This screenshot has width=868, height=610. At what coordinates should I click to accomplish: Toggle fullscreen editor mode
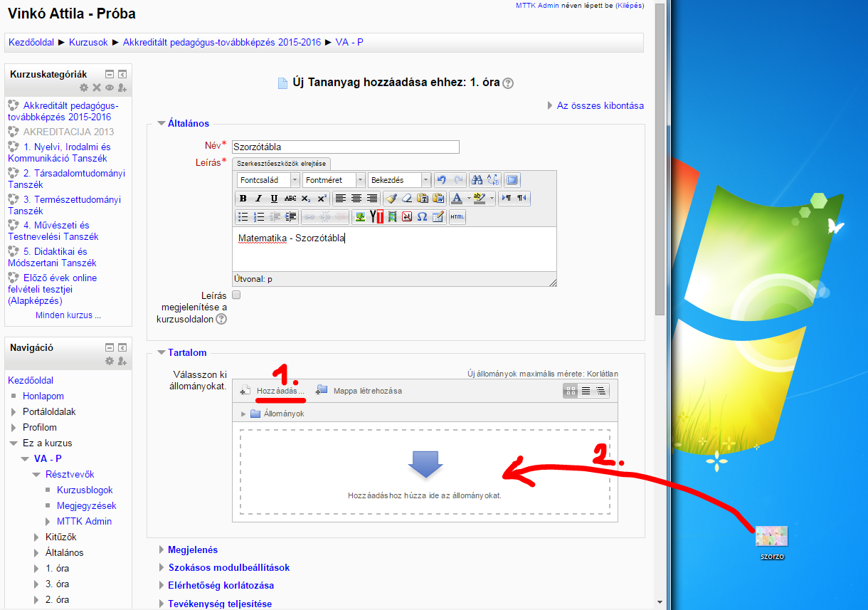click(x=512, y=180)
